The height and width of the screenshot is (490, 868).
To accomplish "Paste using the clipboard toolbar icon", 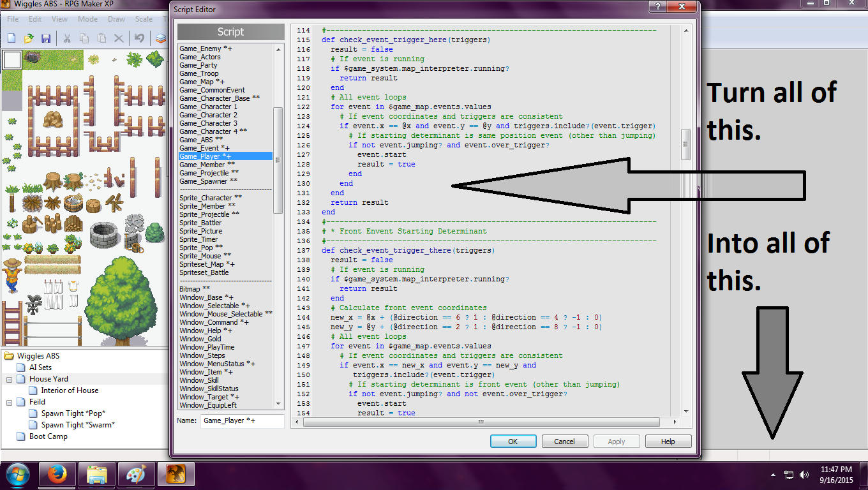I will 100,38.
